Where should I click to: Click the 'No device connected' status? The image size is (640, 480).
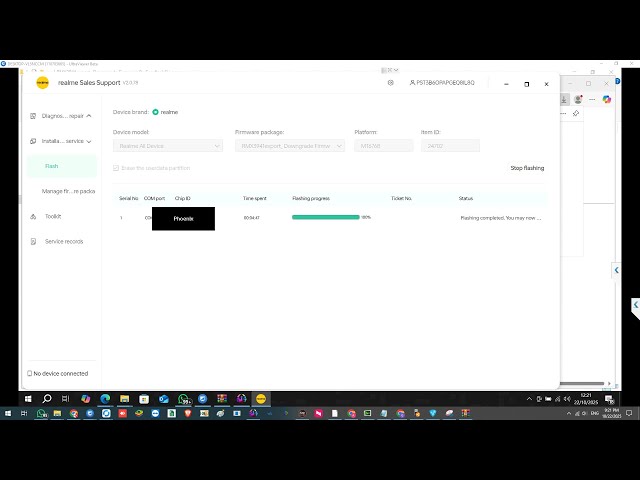point(58,373)
